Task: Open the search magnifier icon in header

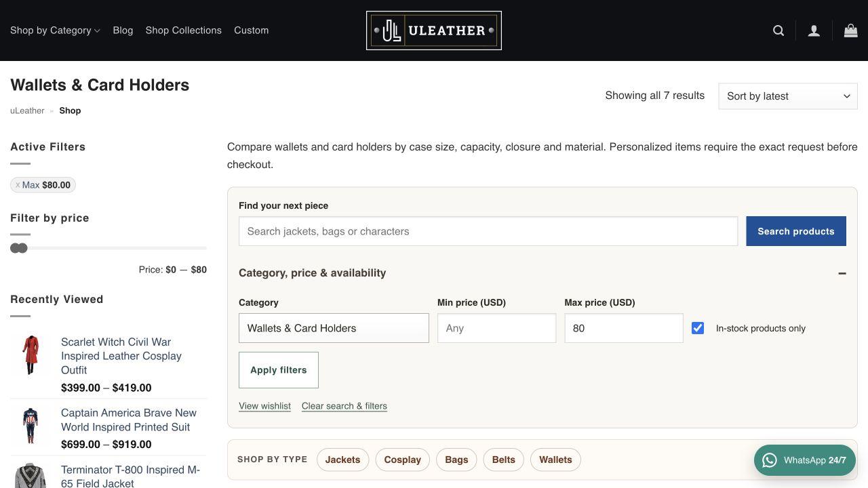Action: (x=778, y=30)
